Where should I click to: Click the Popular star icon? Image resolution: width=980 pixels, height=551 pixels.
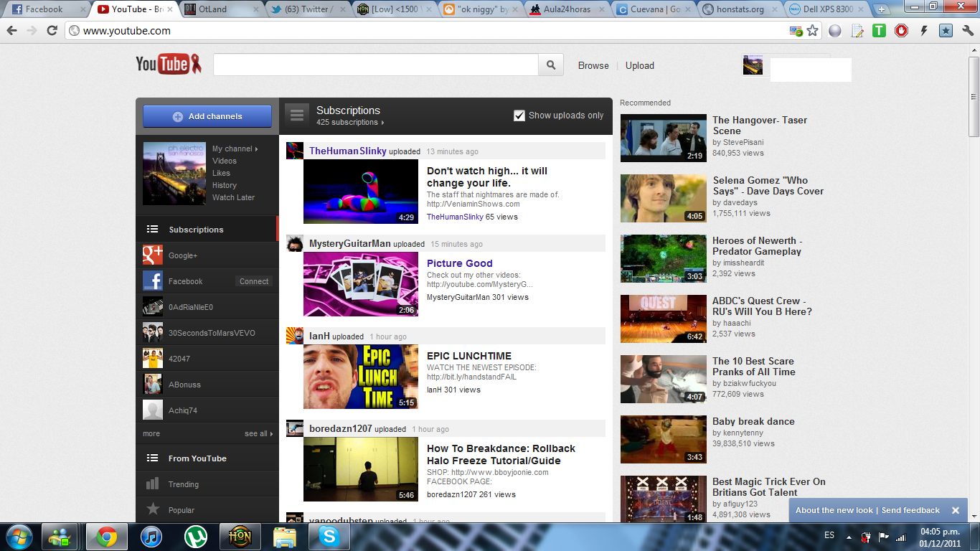[x=152, y=509]
